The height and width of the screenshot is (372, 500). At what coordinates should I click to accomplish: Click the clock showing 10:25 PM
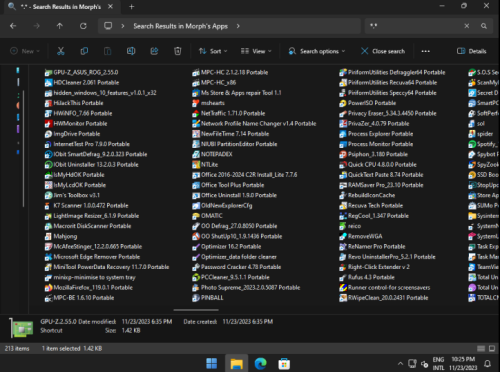tap(463, 359)
